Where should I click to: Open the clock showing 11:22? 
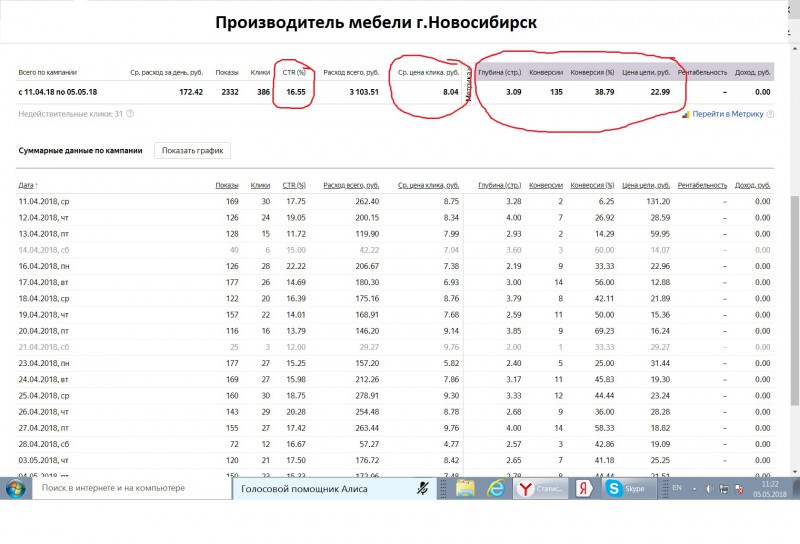(x=769, y=489)
